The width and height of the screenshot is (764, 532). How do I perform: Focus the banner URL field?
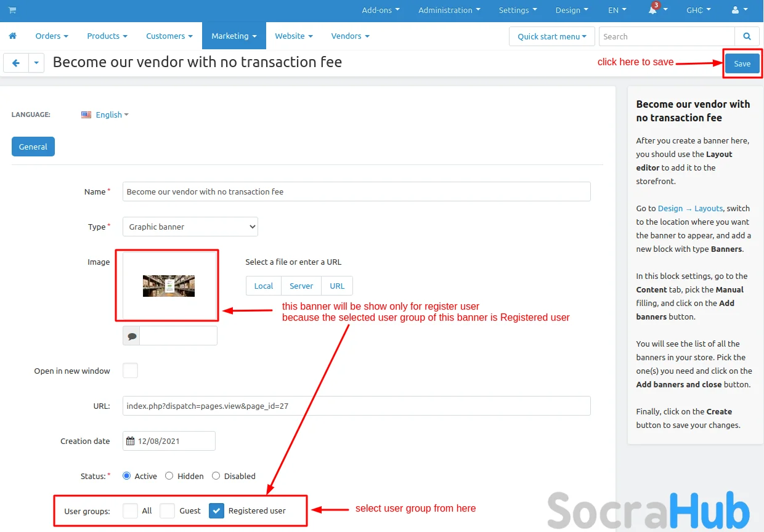pyautogui.click(x=357, y=406)
